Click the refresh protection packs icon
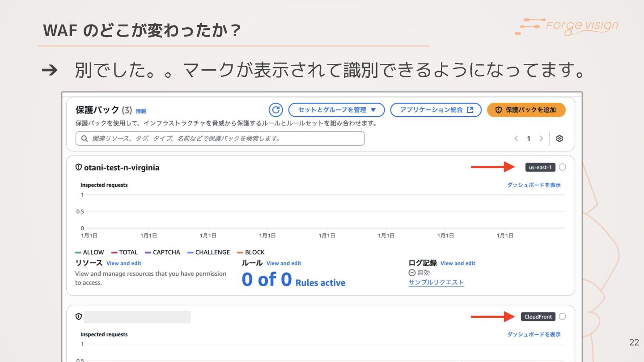The width and height of the screenshot is (644, 362). click(275, 110)
